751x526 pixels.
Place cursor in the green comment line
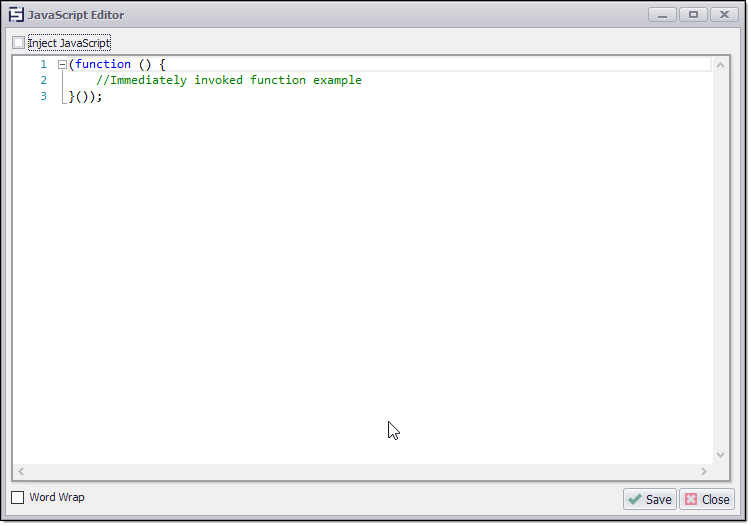pyautogui.click(x=228, y=80)
